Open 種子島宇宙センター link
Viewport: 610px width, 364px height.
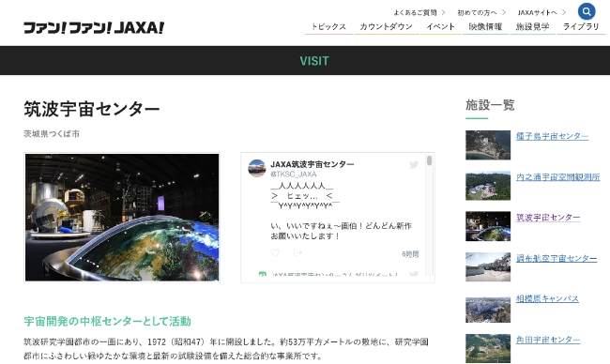click(x=552, y=137)
